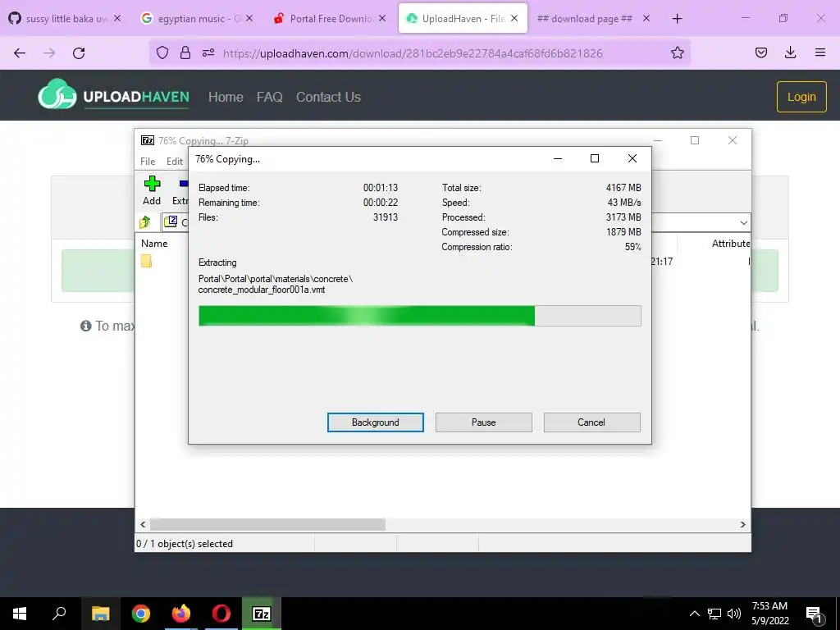Open Chrome from the taskbar
The width and height of the screenshot is (840, 630).
(x=141, y=614)
